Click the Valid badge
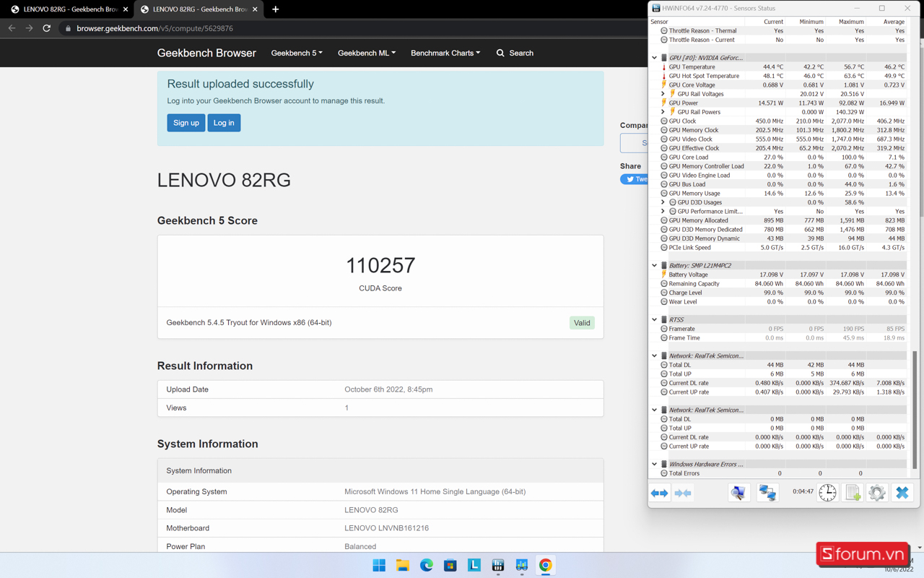The height and width of the screenshot is (578, 924). [582, 323]
